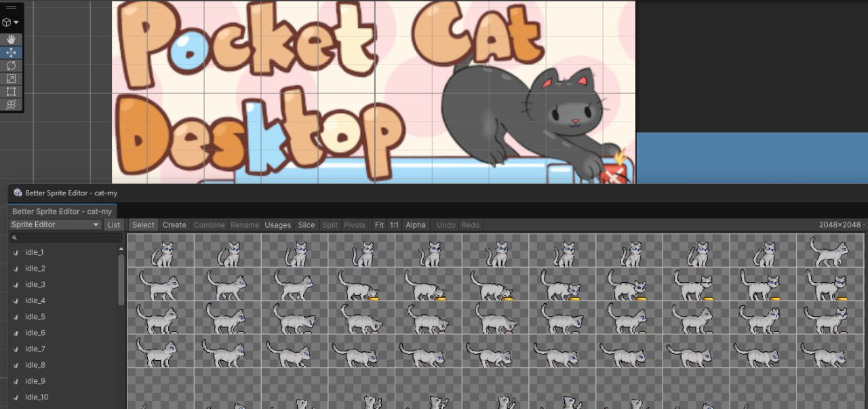Focus the sprite search field
868x409 pixels.
click(66, 239)
